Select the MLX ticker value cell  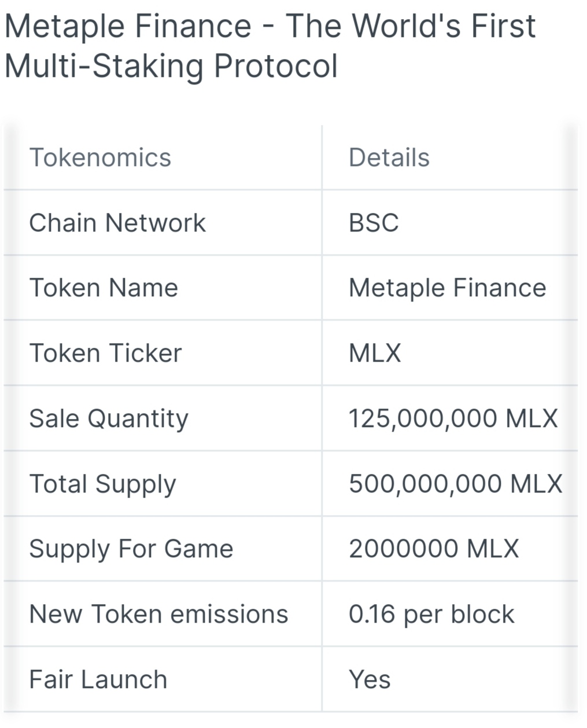click(x=375, y=353)
